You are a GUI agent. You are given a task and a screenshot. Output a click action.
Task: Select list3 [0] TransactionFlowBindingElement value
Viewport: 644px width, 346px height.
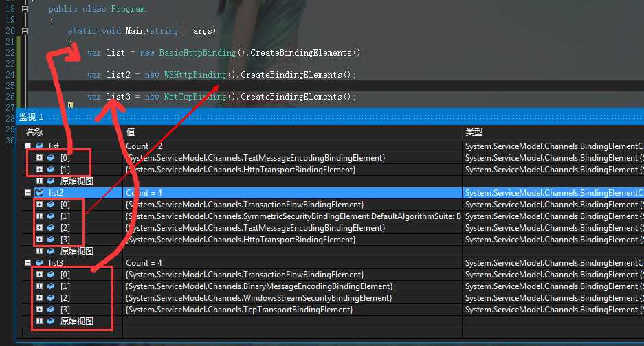[x=245, y=274]
